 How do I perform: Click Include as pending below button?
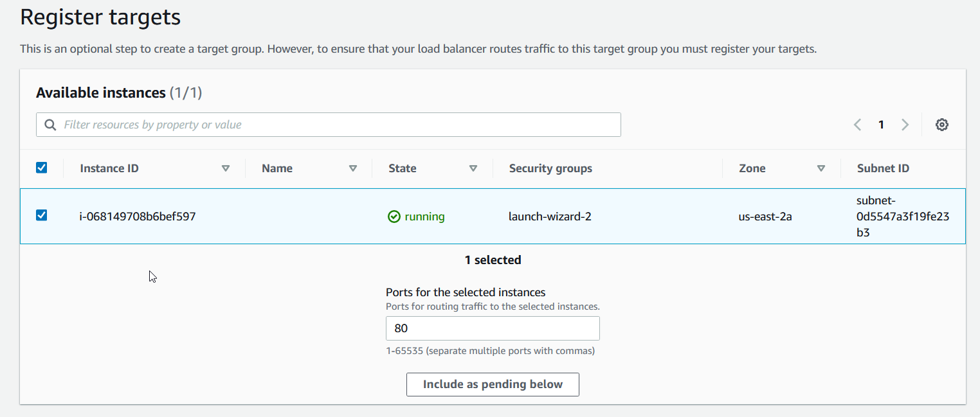(x=493, y=384)
